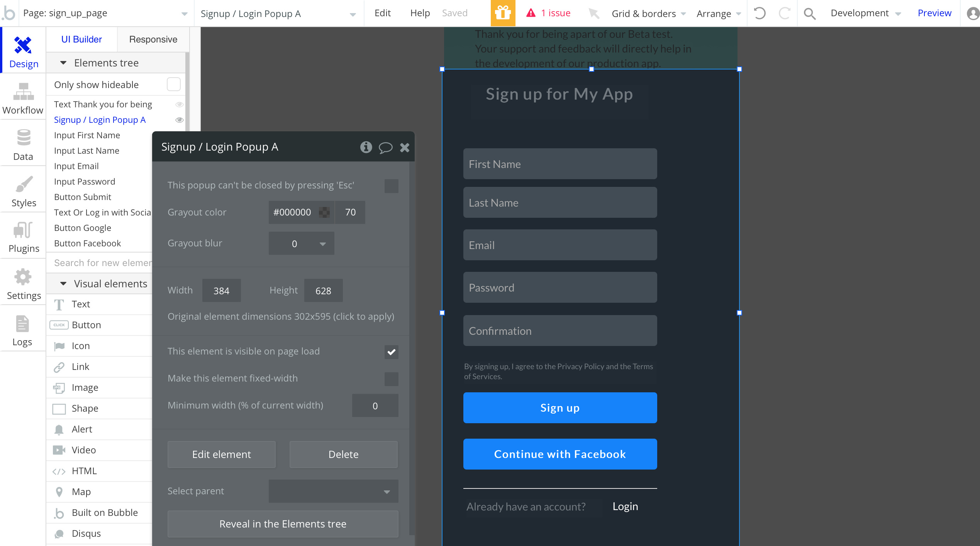
Task: Click the Width input field
Action: [x=221, y=291]
